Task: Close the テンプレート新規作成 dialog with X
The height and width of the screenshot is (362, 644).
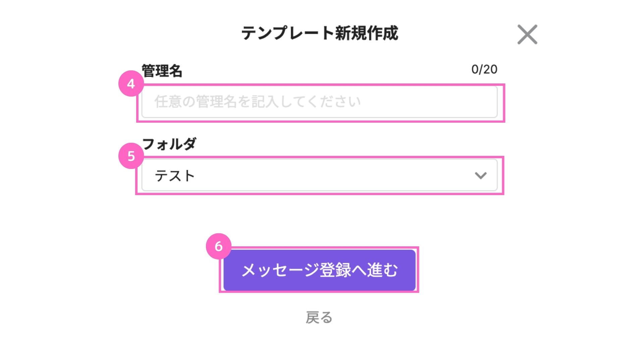Action: (527, 34)
